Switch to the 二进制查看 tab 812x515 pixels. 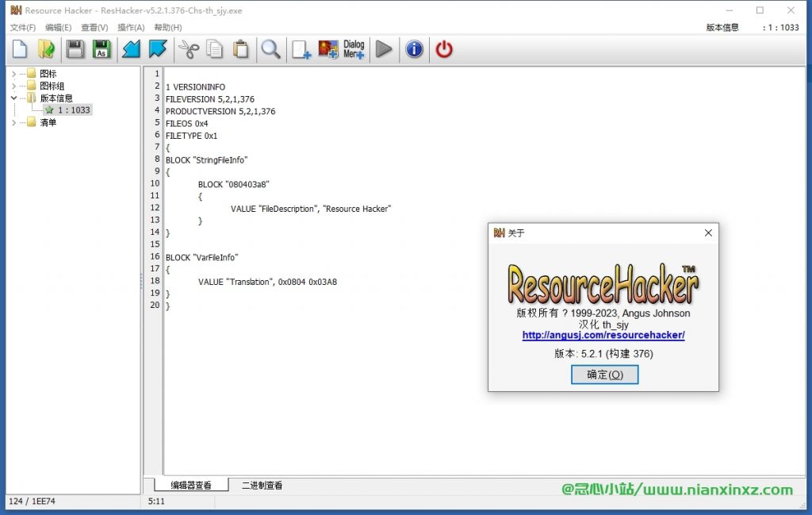(262, 485)
